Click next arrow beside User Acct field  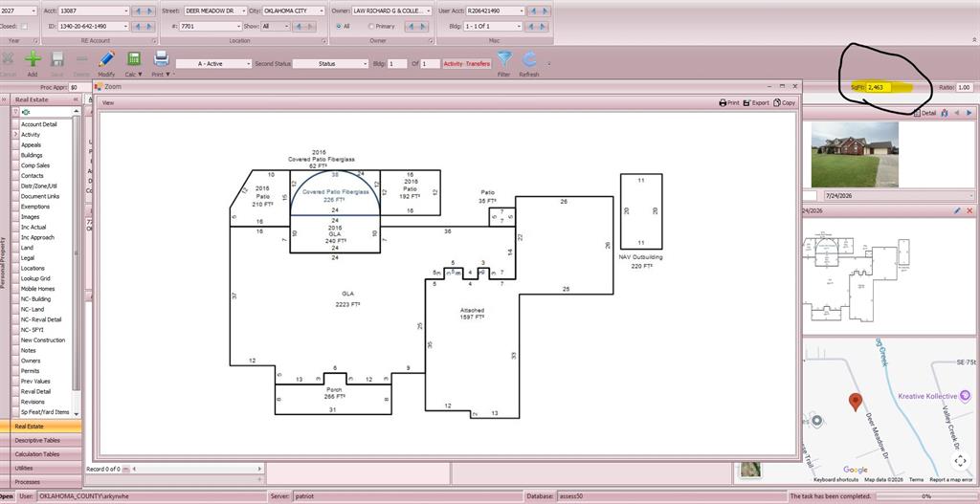point(545,11)
